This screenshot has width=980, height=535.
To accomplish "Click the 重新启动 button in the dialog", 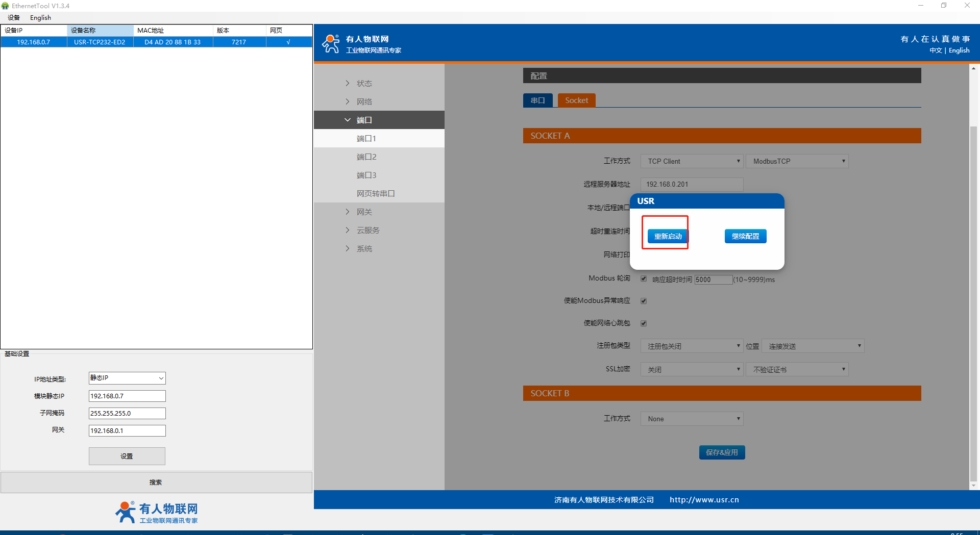I will click(x=668, y=236).
